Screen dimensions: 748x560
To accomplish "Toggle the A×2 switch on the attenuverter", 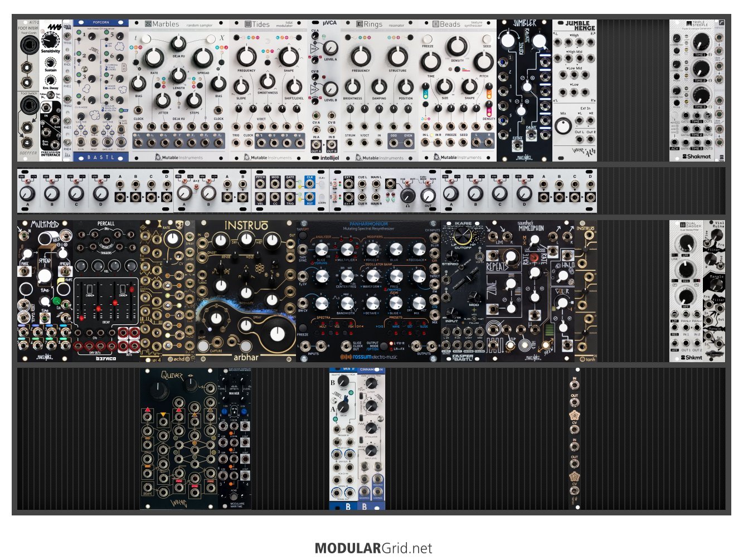I will 196,188.
